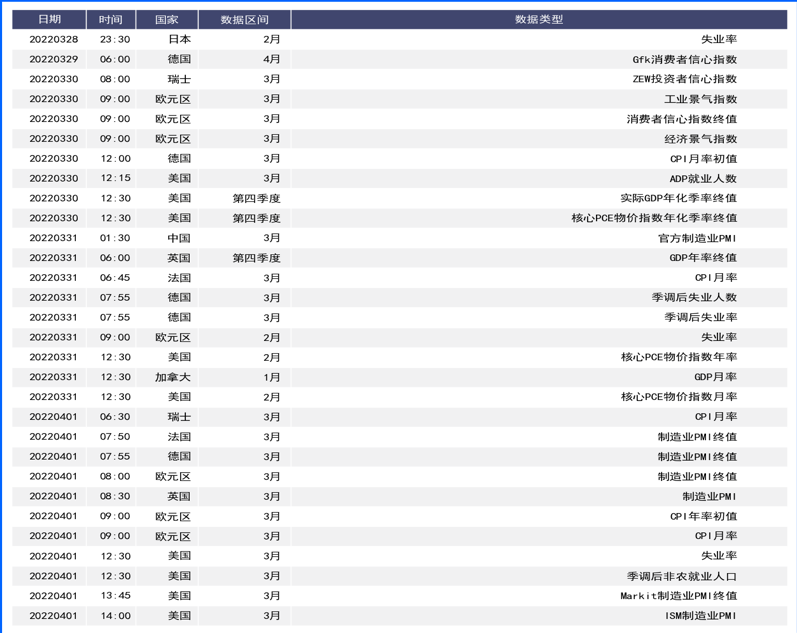This screenshot has height=633, width=797.
Task: Select ISM制造业PMI data type
Action: click(x=701, y=615)
